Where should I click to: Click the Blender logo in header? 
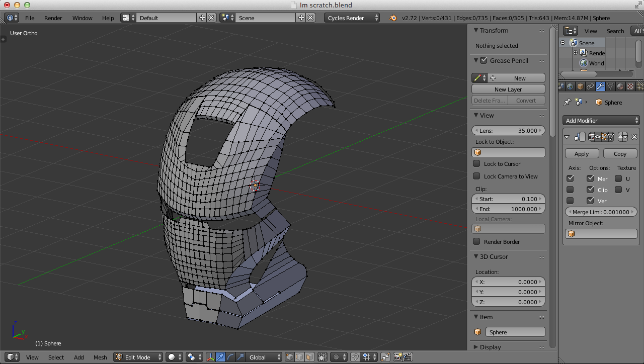coord(392,18)
